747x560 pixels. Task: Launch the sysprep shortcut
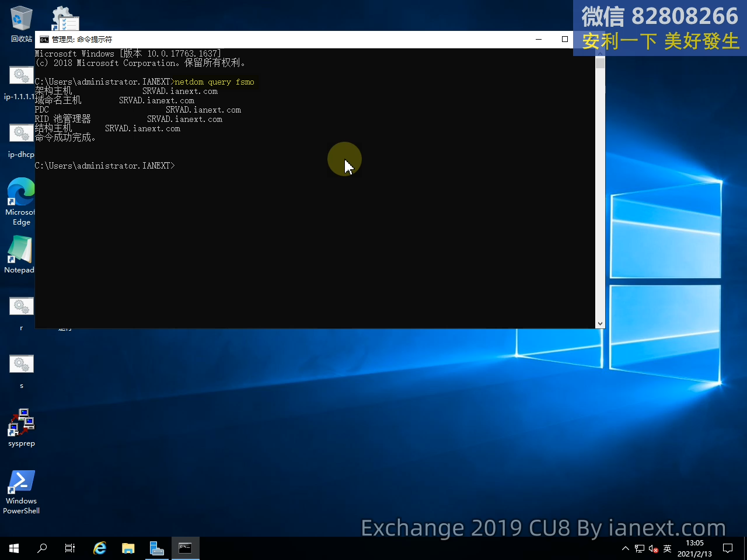click(22, 428)
